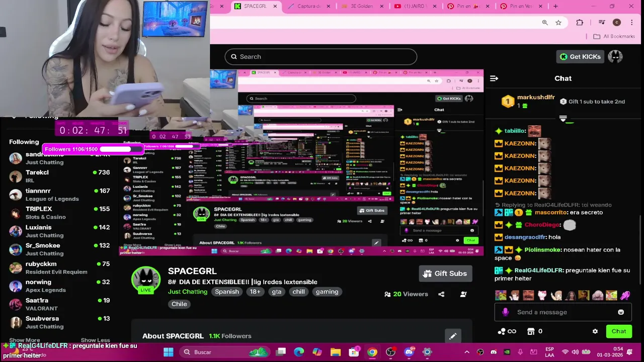Open markushdlfr top gifter profile
Viewport: 644px width, 362px height.
(x=528, y=101)
